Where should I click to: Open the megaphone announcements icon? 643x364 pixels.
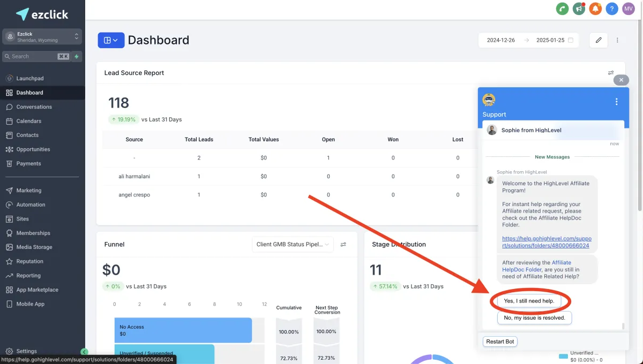click(x=579, y=9)
